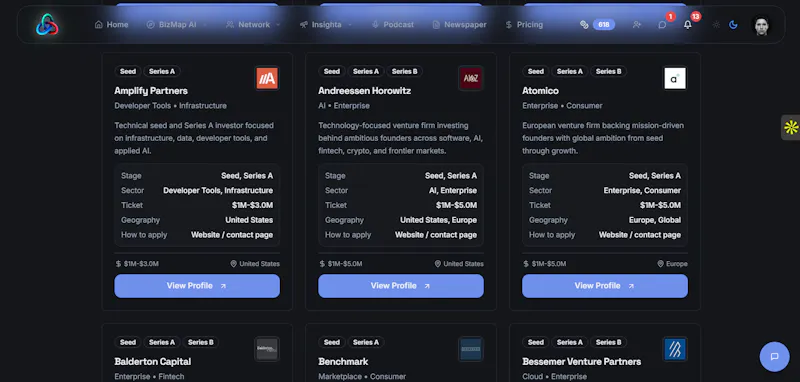Expand the Insighta dropdown chevron
The width and height of the screenshot is (800, 382).
[350, 24]
